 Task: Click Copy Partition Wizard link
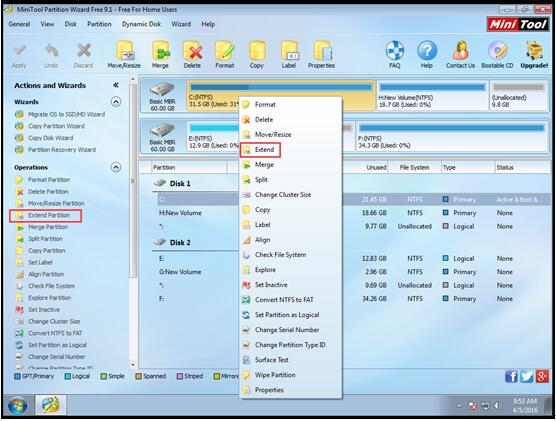point(56,126)
